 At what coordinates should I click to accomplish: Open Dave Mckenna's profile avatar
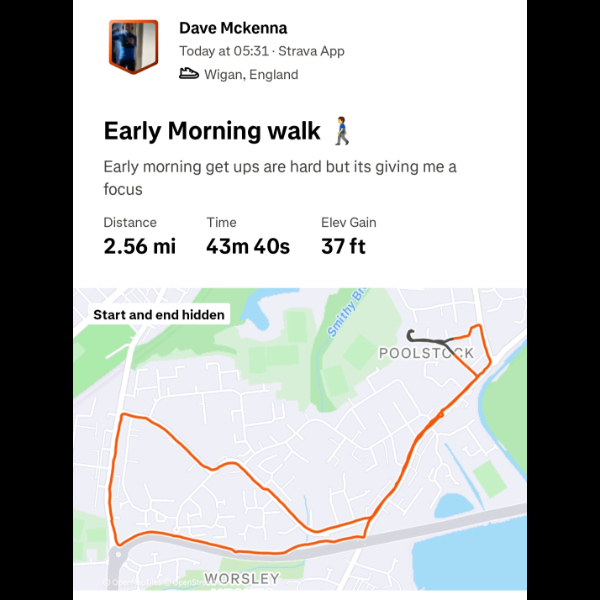click(x=133, y=46)
